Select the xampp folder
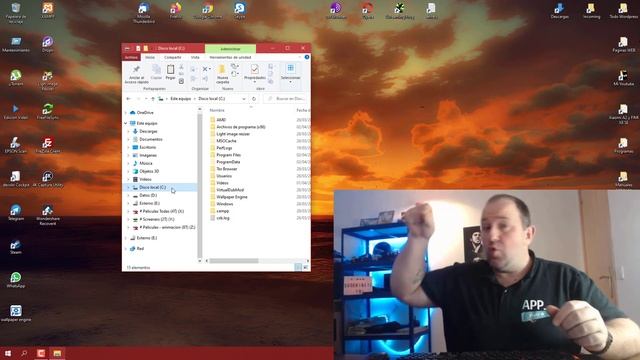 (222, 211)
